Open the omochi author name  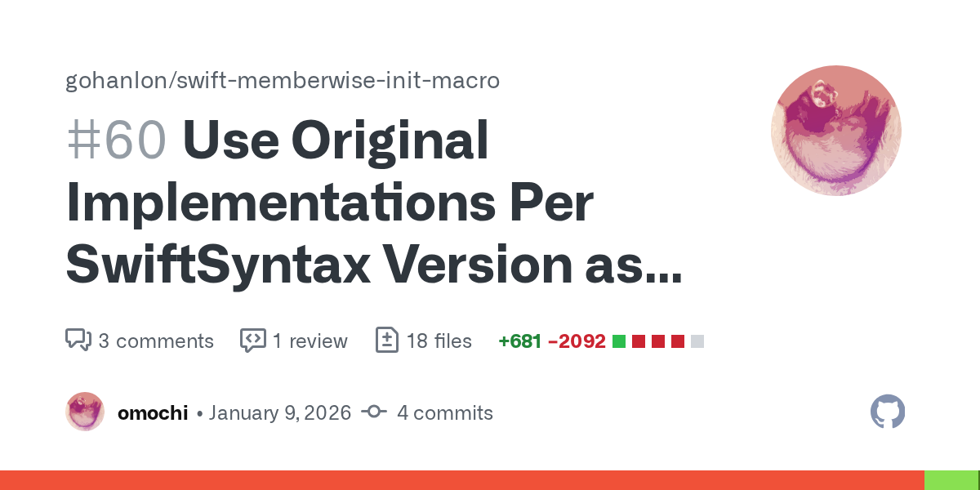[153, 412]
